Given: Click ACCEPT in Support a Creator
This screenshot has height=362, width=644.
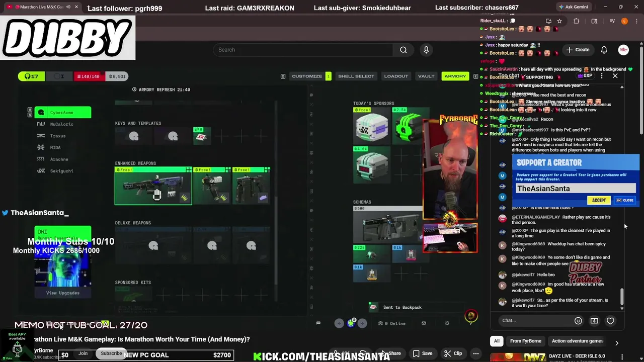Looking at the screenshot, I should (599, 200).
